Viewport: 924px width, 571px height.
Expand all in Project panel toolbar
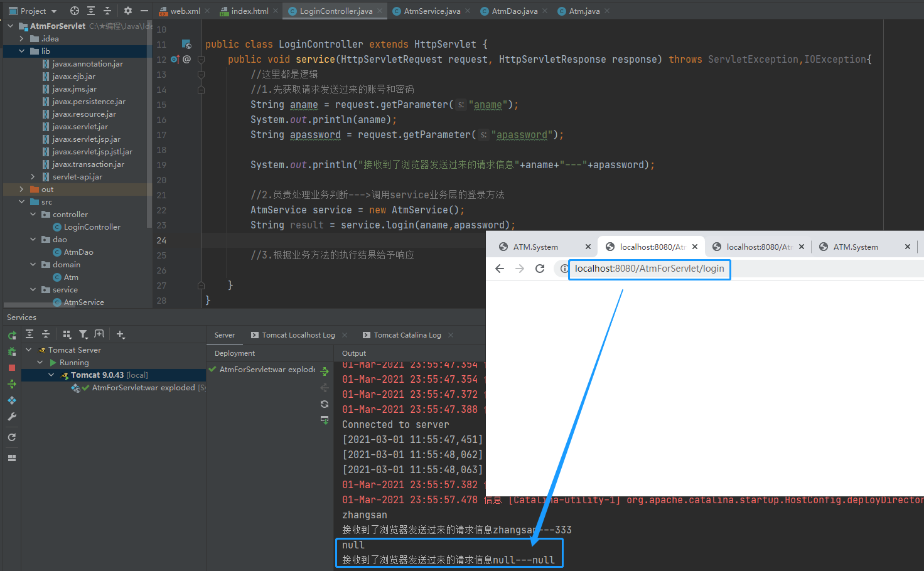(91, 11)
